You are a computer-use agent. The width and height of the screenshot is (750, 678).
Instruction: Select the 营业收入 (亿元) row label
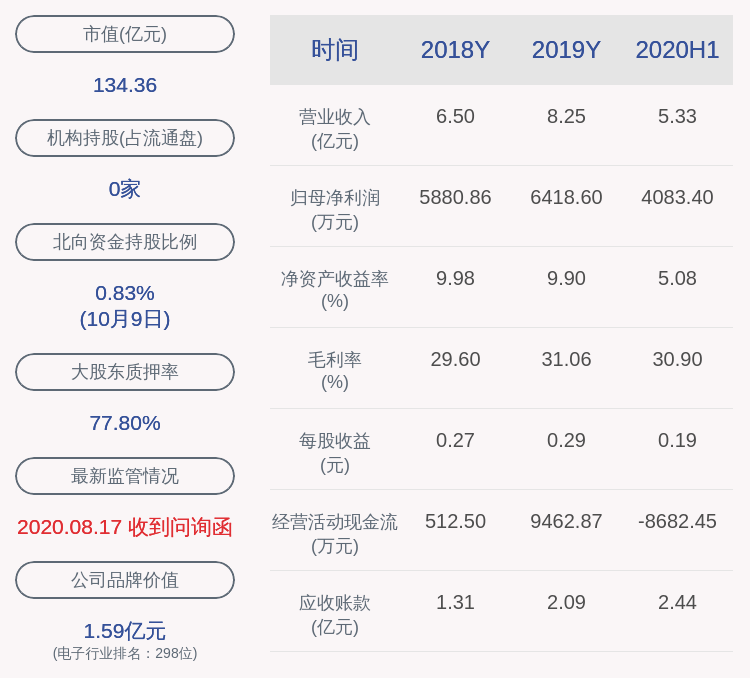point(335,129)
